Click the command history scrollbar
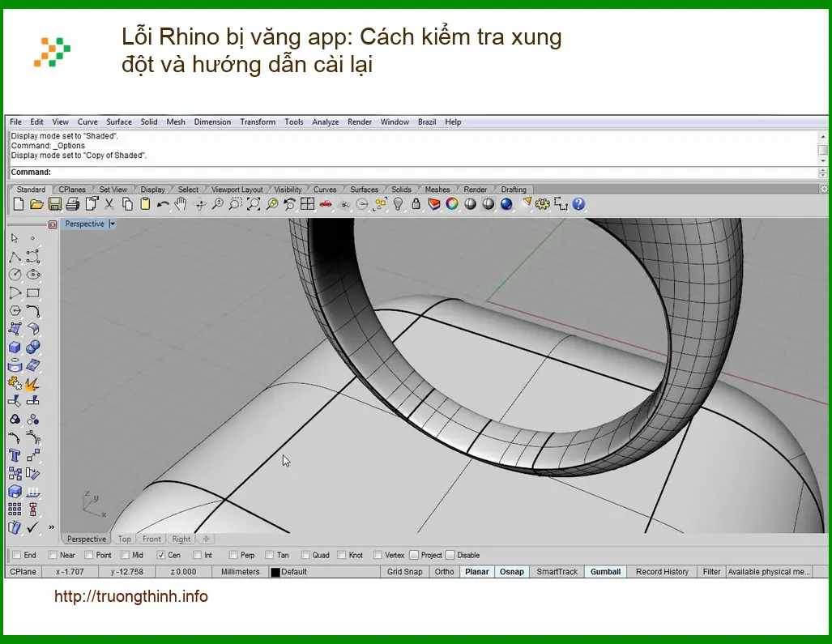Image resolution: width=832 pixels, height=644 pixels. pos(822,148)
